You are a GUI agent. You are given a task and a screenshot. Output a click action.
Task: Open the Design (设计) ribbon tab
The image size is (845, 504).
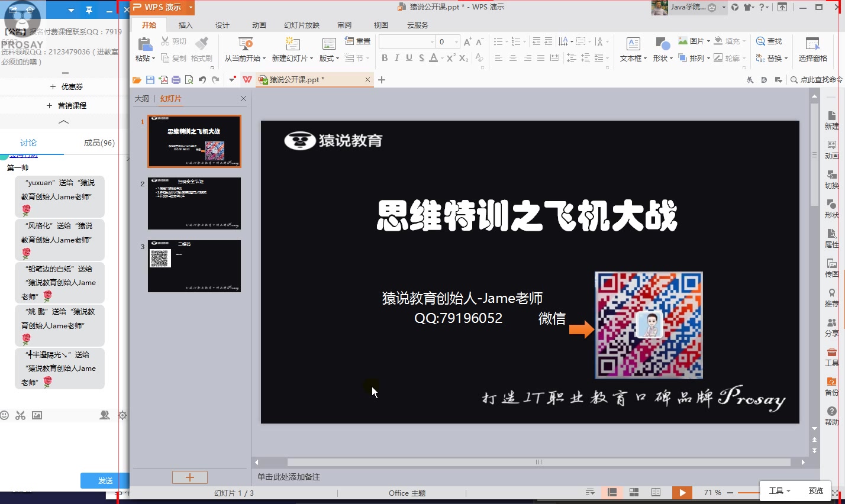[222, 25]
